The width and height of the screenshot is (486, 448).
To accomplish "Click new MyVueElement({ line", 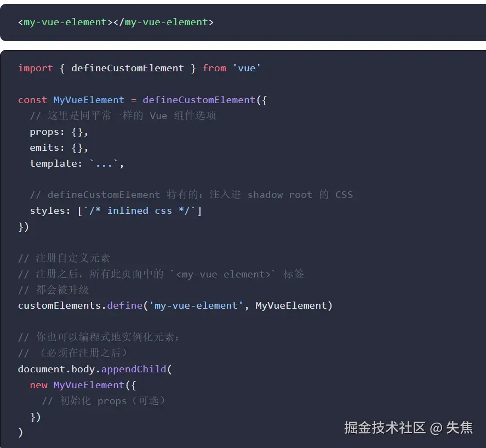I will (x=83, y=385).
